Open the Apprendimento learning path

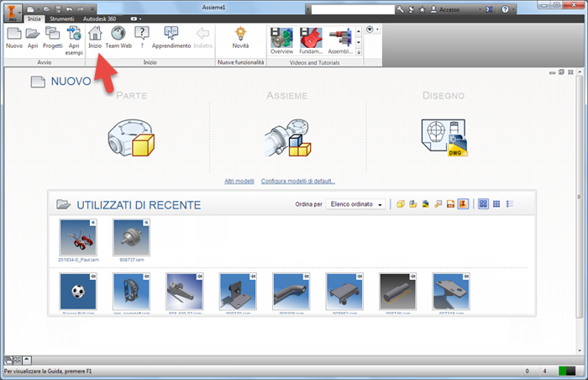click(x=171, y=38)
